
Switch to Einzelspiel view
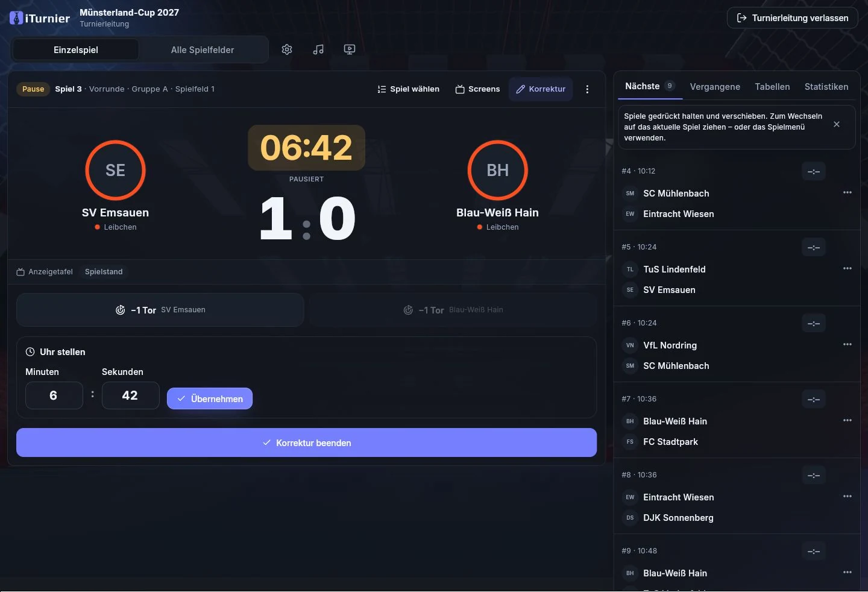click(x=76, y=50)
